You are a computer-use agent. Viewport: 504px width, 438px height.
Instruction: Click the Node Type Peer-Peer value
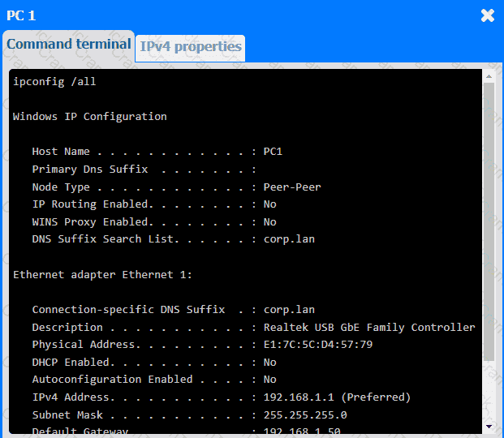(x=292, y=187)
